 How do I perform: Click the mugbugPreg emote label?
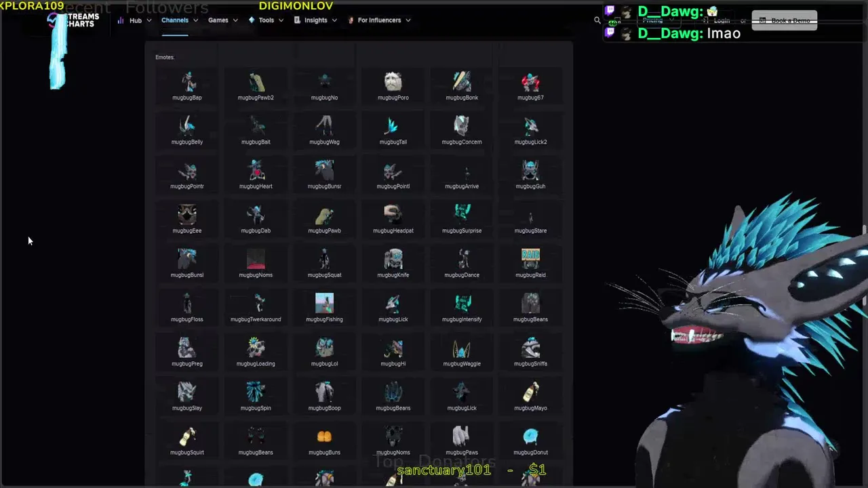187,364
